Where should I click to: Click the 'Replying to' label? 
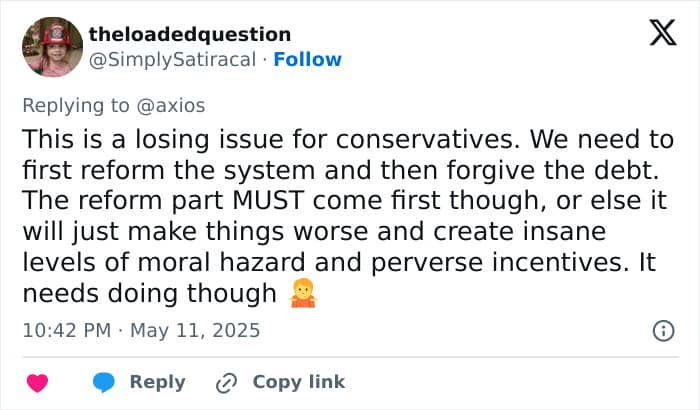click(x=76, y=106)
